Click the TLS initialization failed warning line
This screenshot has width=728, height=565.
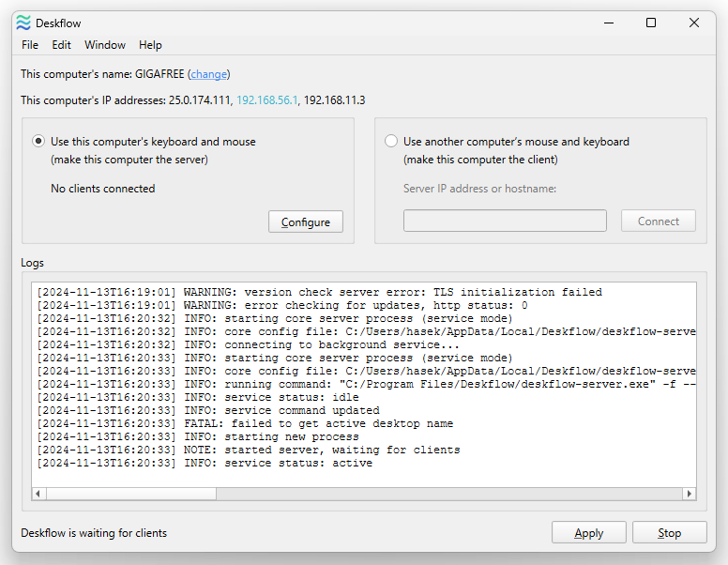click(319, 292)
